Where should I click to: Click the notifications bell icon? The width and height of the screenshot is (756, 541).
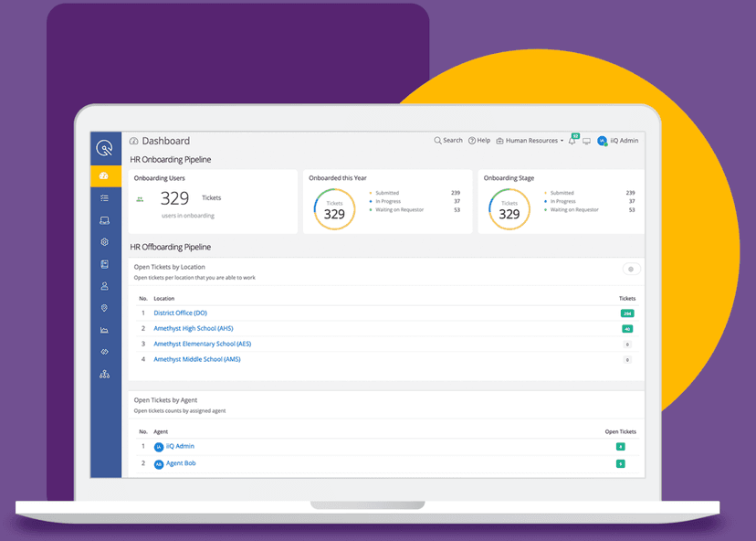pos(572,141)
